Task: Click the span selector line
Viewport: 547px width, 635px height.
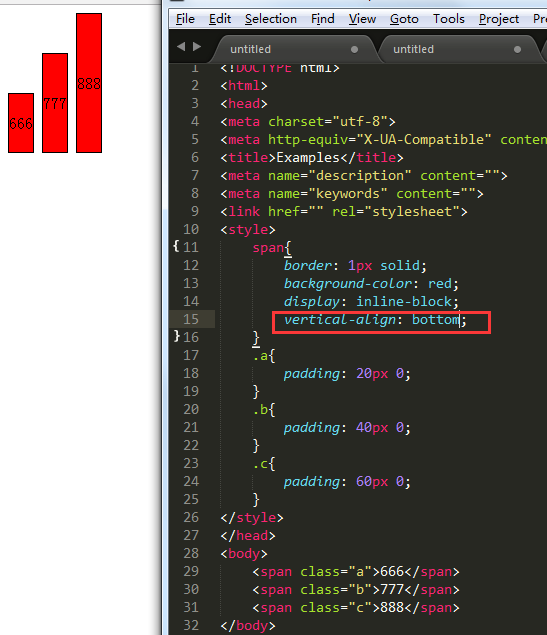Action: point(272,247)
